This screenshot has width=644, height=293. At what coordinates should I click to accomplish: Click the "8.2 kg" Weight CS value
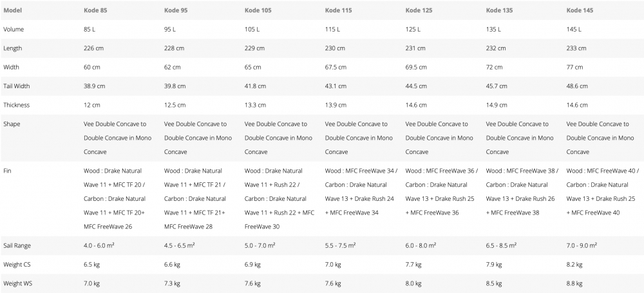click(574, 264)
